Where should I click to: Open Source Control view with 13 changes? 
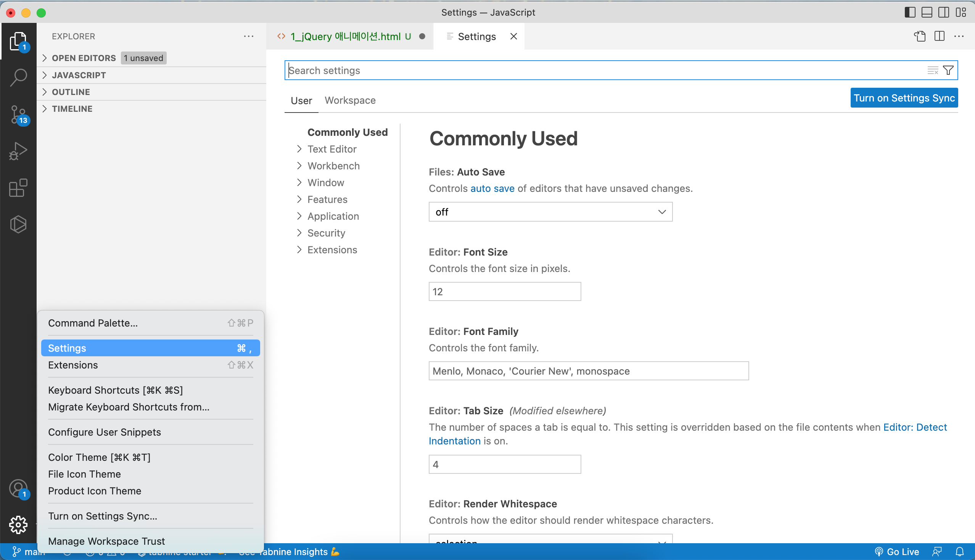[x=18, y=114]
